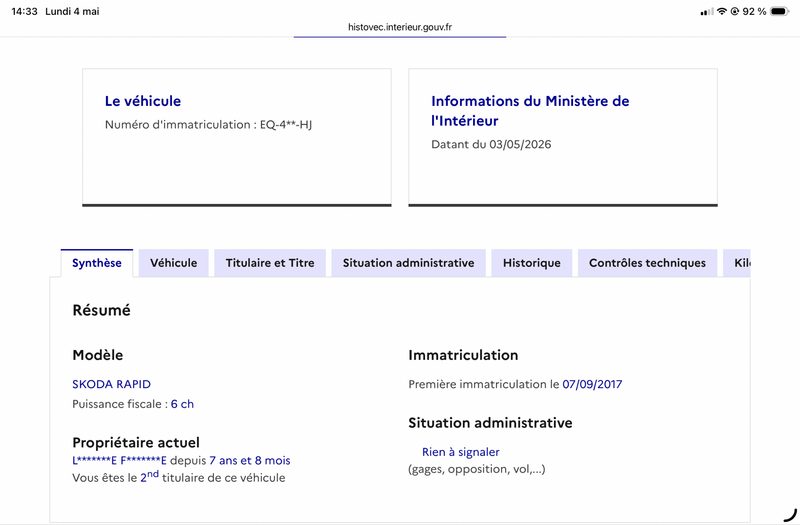This screenshot has height=525, width=800.
Task: Click the Rien à signaler link
Action: tap(461, 452)
